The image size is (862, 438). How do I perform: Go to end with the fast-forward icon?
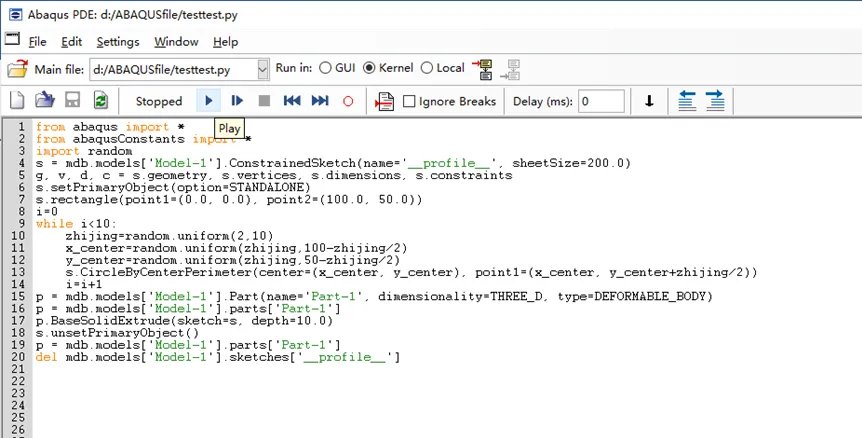click(320, 101)
